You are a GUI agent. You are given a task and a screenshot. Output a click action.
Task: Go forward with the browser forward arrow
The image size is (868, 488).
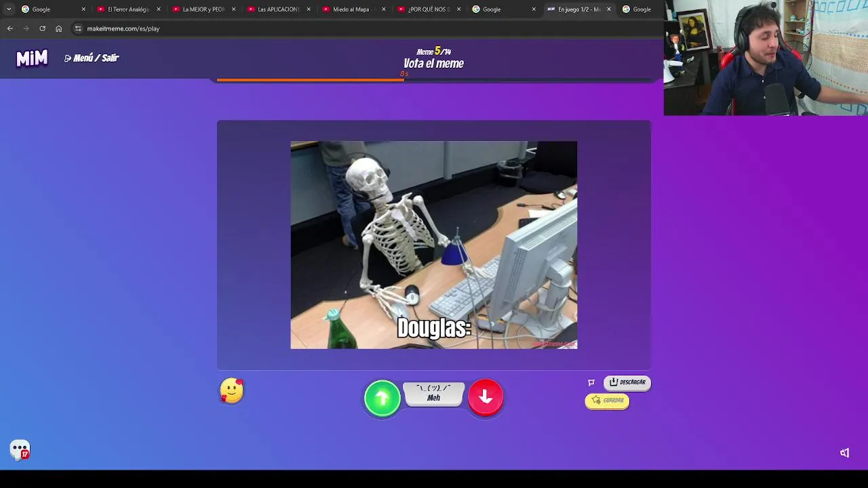pyautogui.click(x=26, y=28)
